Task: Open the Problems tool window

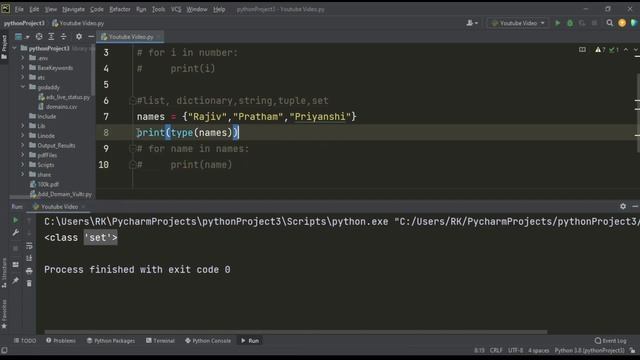Action: click(x=61, y=340)
